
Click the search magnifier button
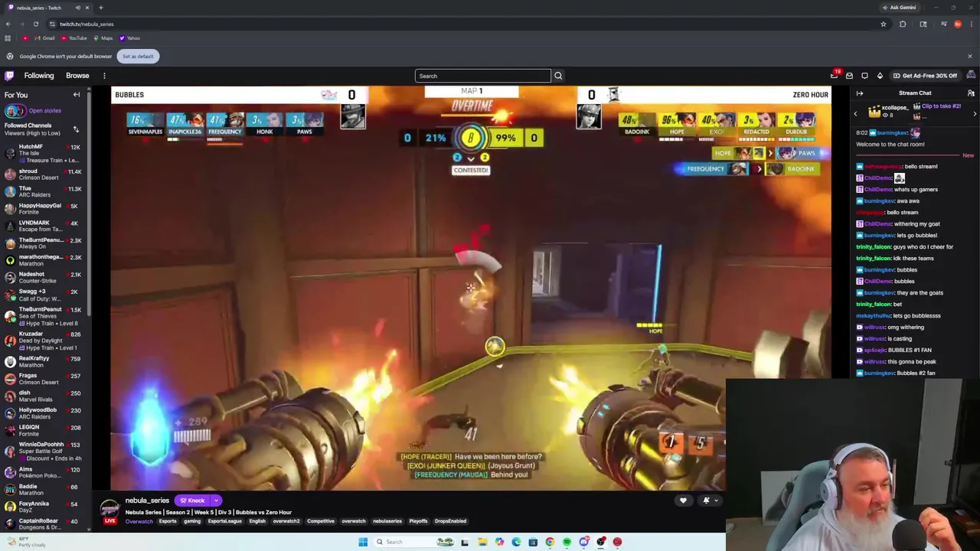tap(558, 76)
